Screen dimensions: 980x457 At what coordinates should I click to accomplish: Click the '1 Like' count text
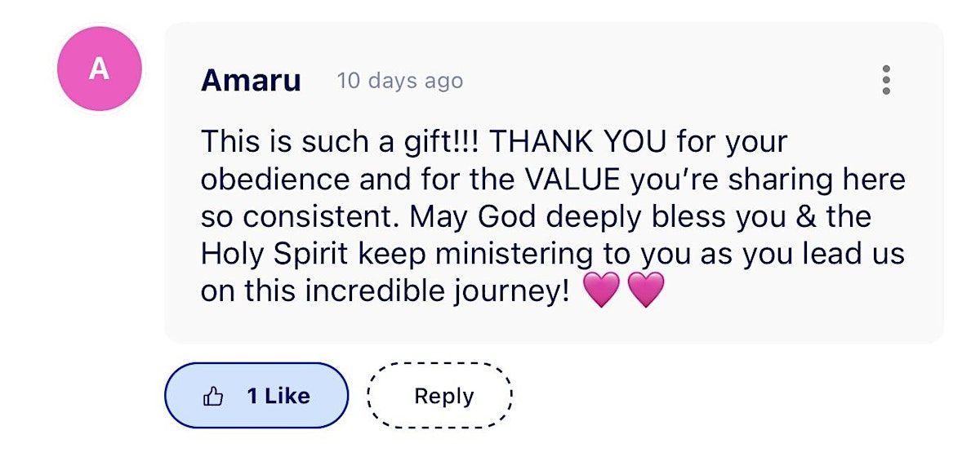[x=278, y=397]
